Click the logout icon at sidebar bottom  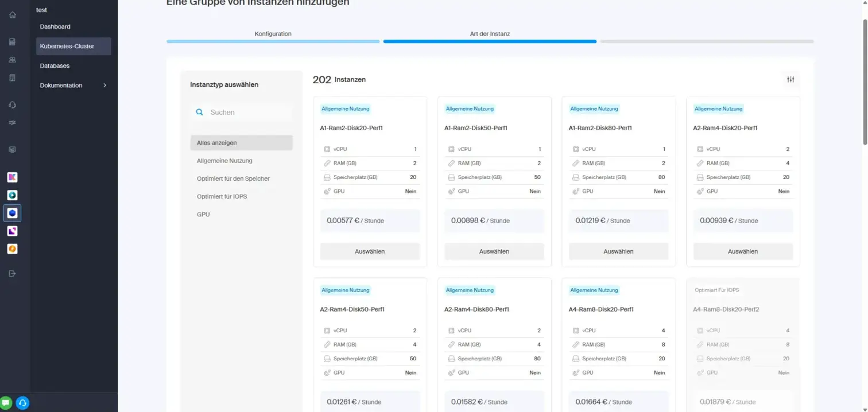pyautogui.click(x=12, y=273)
